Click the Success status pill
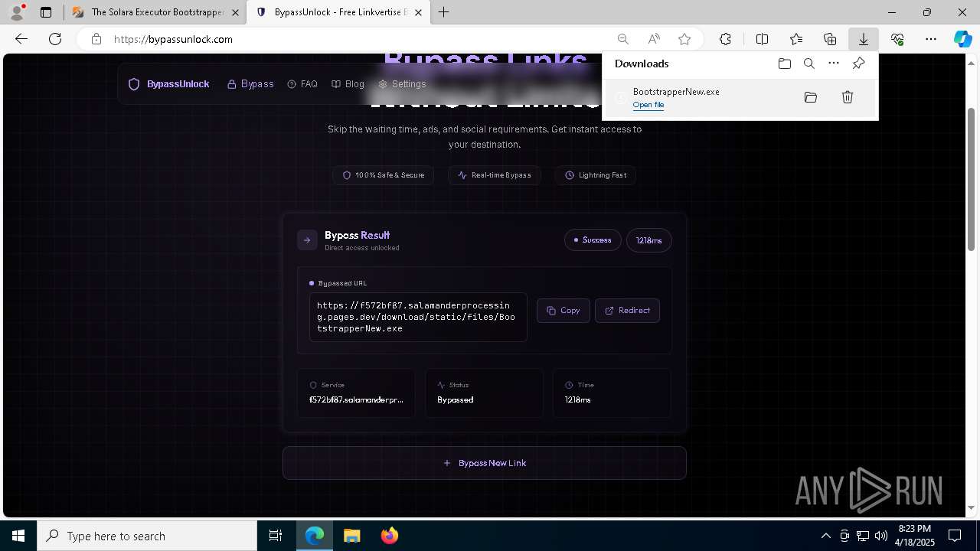 [593, 240]
